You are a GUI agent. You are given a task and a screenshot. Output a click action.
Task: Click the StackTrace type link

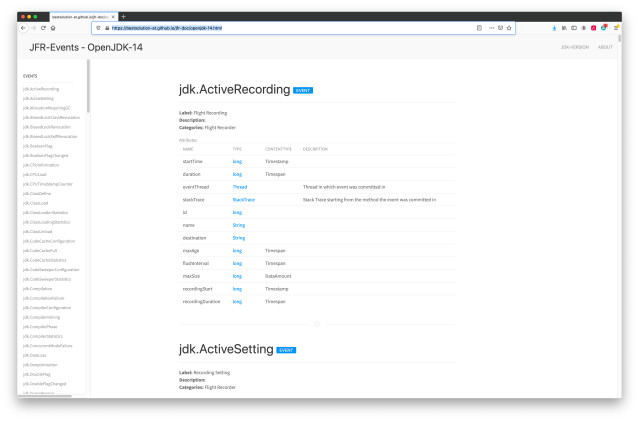(x=243, y=199)
